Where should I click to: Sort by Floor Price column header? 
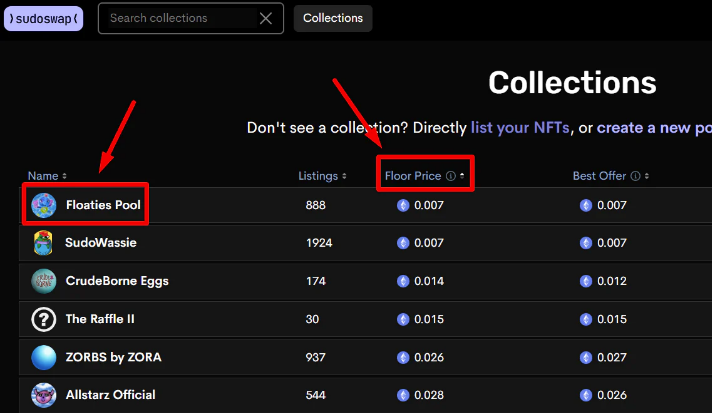[413, 176]
